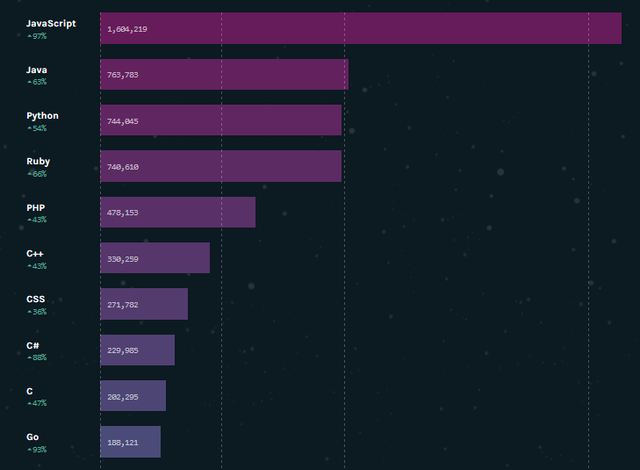This screenshot has height=470, width=640.
Task: Click the Java bar showing 763,783
Action: (x=224, y=74)
